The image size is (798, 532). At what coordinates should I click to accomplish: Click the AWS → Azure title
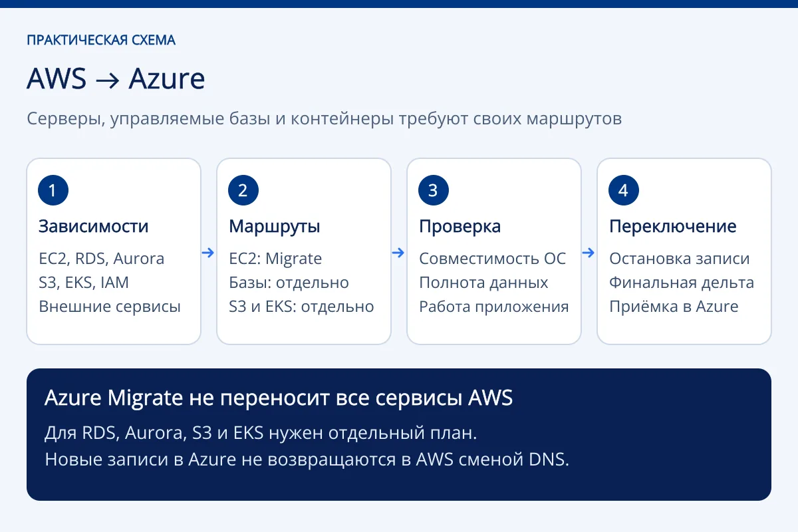pos(116,79)
